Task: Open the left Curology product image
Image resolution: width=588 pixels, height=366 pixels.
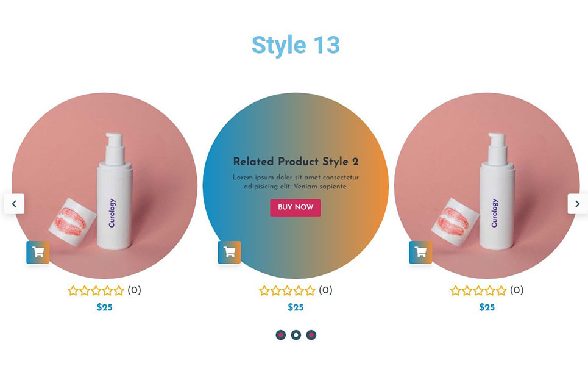Action: (x=104, y=185)
